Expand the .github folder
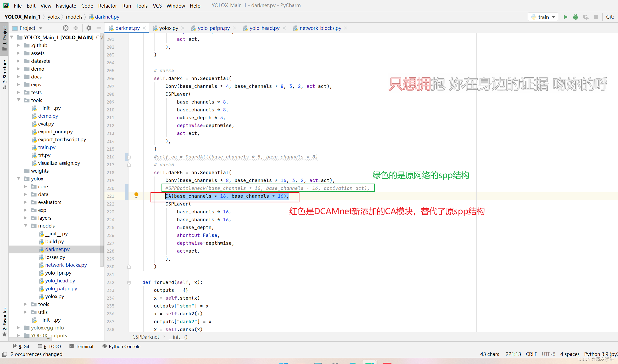Screen dimensions: 618x364 click(18, 45)
